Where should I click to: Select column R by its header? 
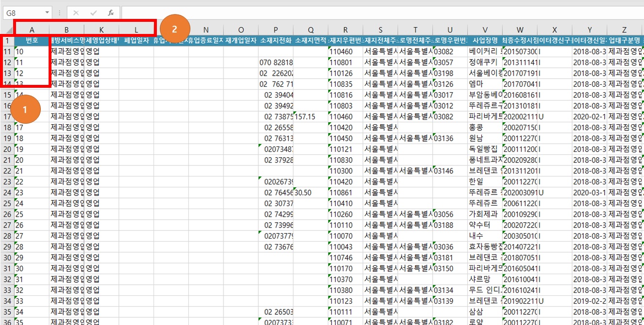point(345,30)
